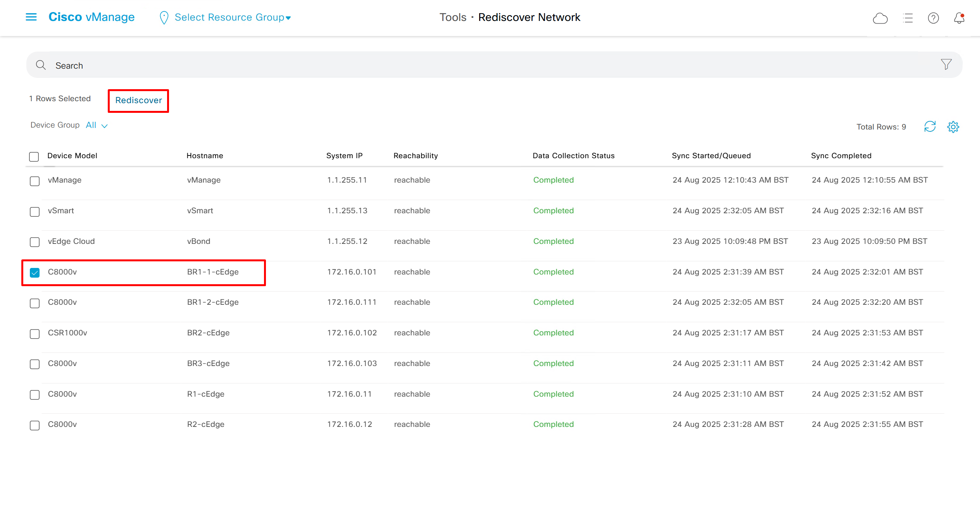The height and width of the screenshot is (525, 980).
Task: Open the hamburger navigation menu
Action: coord(31,17)
